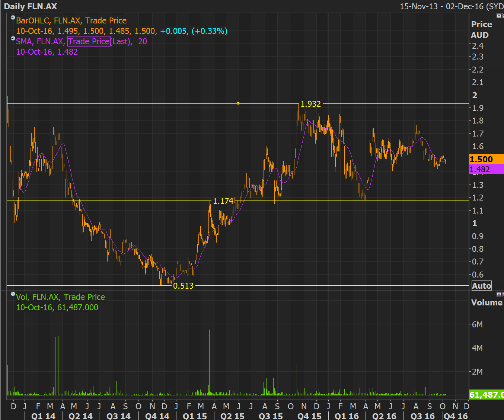Click the Vol, FLN.AX, Trade Price legend
Screen dimensions: 504x420
60,297
